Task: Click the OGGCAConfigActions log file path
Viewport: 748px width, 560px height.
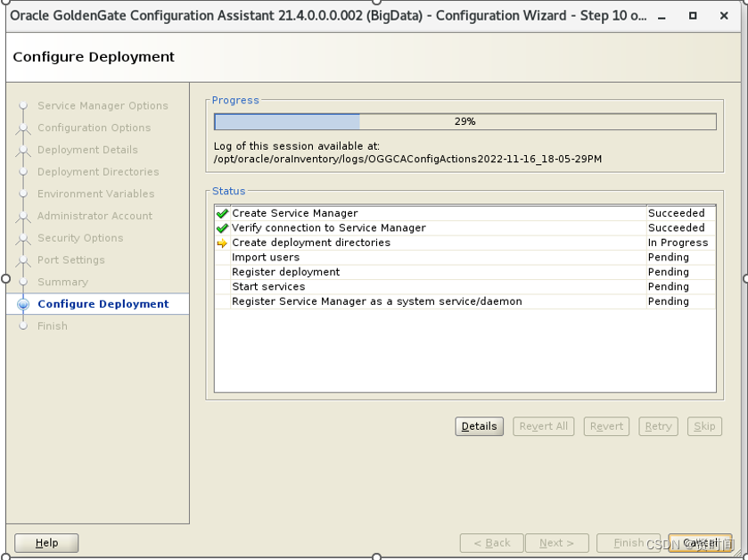Action: (x=407, y=159)
